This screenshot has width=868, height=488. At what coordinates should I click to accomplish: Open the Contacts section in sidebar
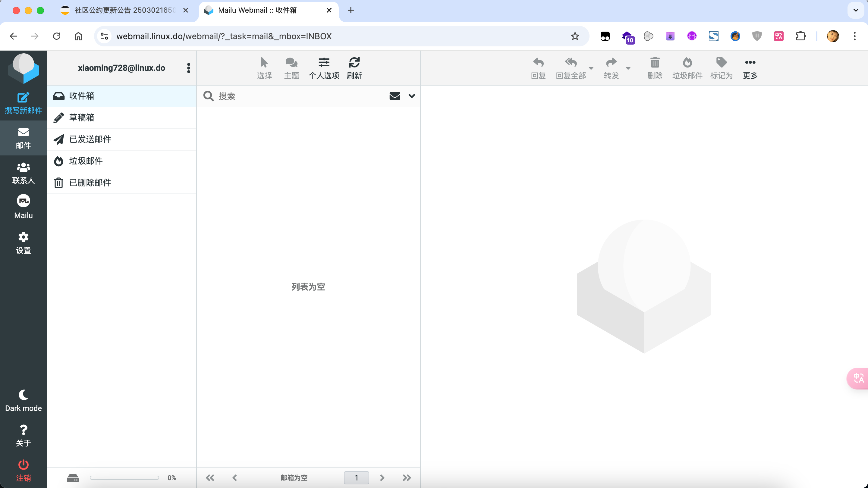point(23,174)
